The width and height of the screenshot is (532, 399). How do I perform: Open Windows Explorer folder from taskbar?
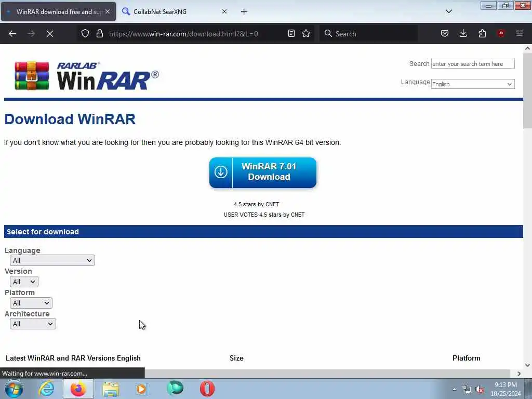click(111, 389)
